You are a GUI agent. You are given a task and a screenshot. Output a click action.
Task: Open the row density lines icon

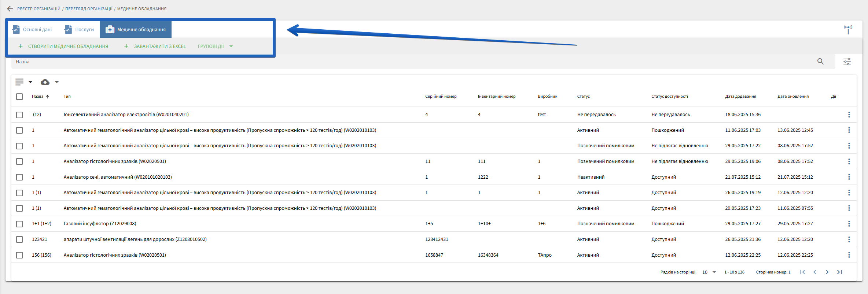point(19,82)
